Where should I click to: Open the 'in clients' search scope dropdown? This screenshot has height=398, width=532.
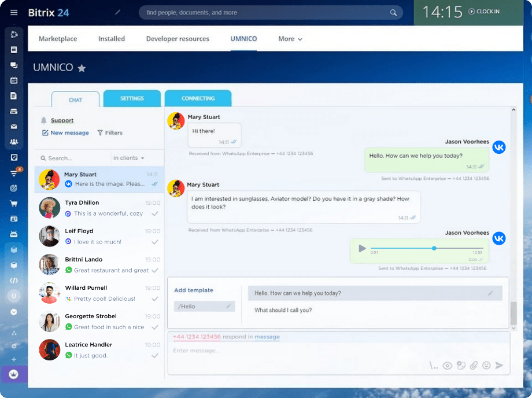[128, 158]
